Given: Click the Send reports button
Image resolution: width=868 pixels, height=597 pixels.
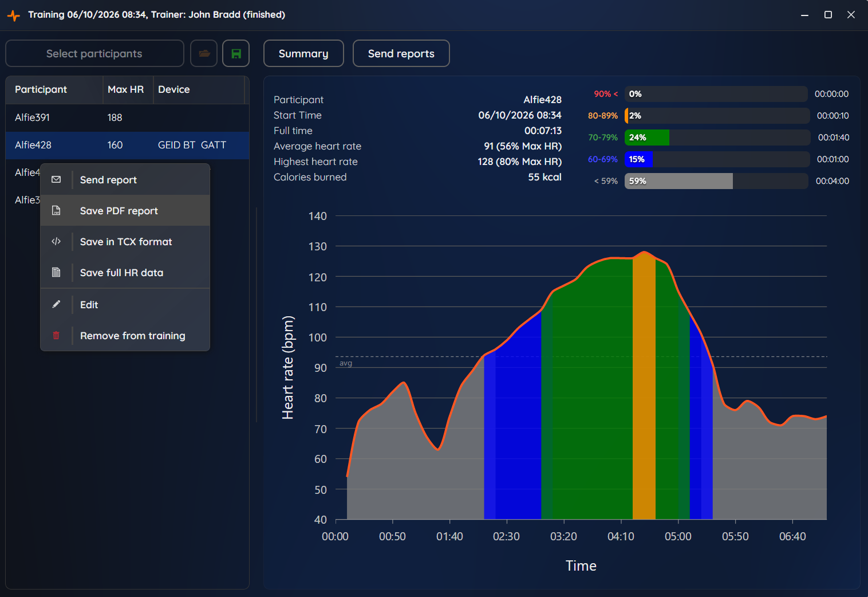Looking at the screenshot, I should point(401,53).
